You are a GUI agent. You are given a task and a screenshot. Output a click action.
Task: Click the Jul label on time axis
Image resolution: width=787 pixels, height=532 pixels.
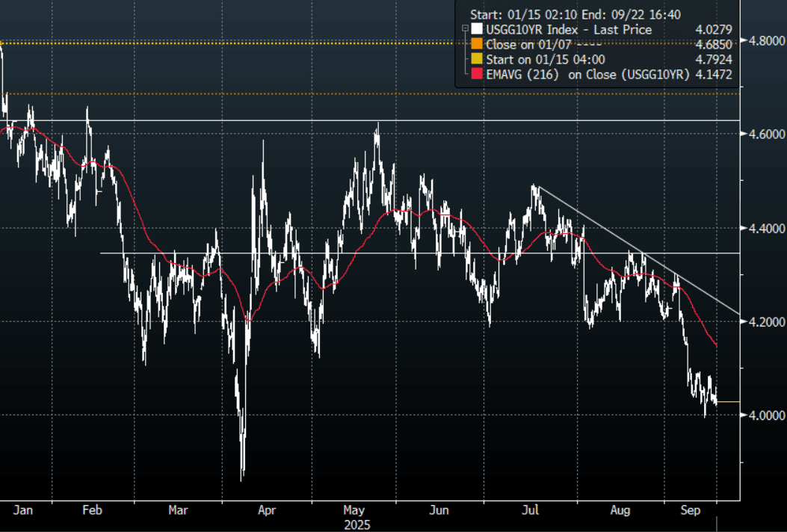(531, 511)
